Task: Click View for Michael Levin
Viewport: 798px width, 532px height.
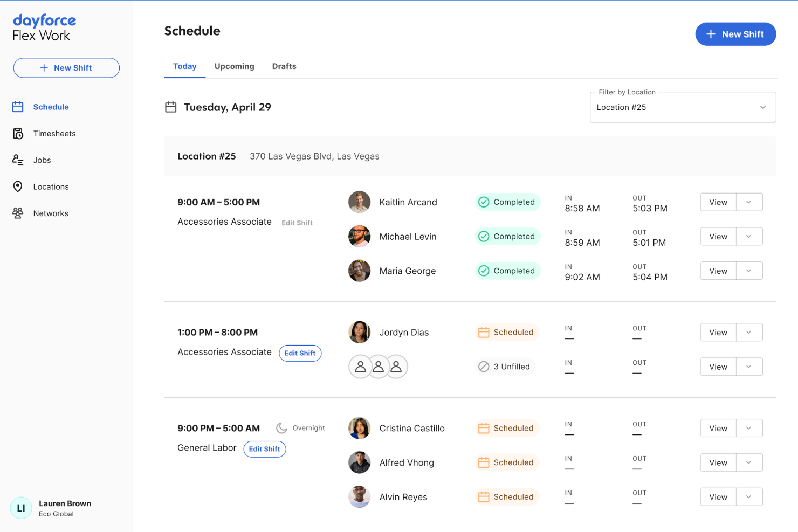Action: (x=718, y=237)
